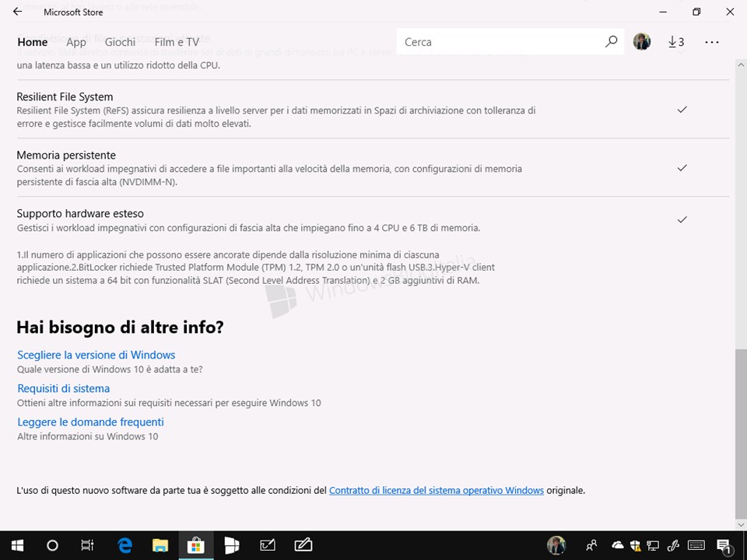This screenshot has height=560, width=747.
Task: Go back with the arrow icon
Action: 18,12
